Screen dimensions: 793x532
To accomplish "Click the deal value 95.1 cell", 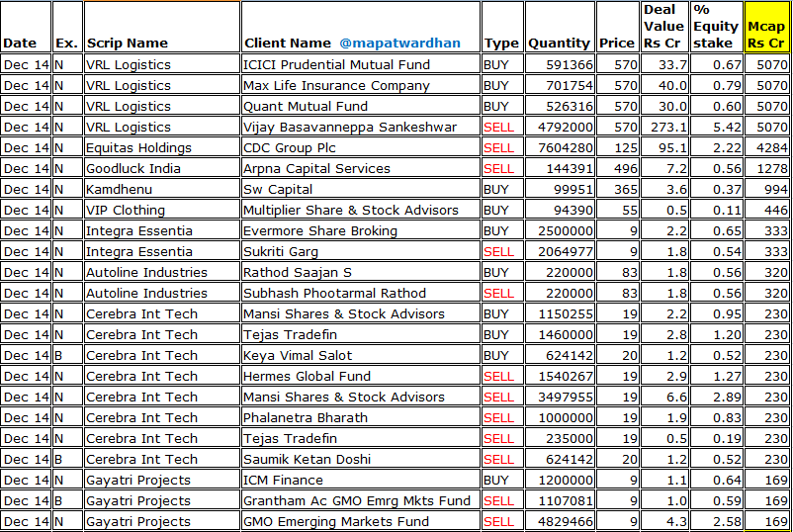I will click(664, 147).
